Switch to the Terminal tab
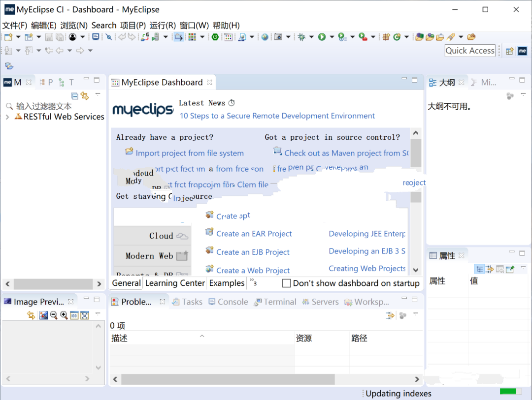This screenshot has width=532, height=400. coord(275,302)
